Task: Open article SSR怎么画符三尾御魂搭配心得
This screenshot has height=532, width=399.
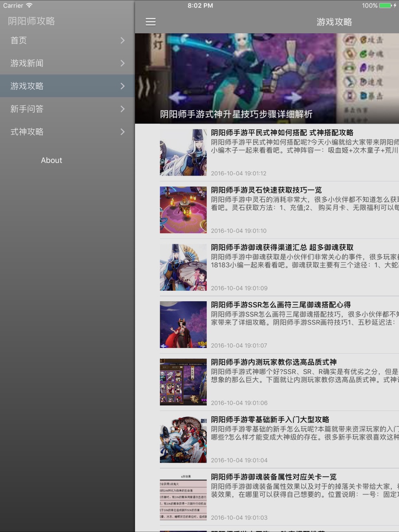Action: click(x=281, y=305)
